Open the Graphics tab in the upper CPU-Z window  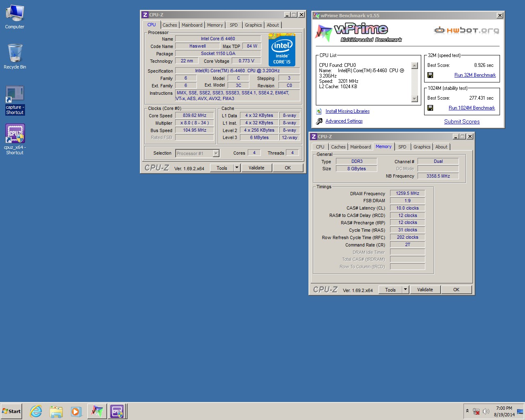click(253, 25)
